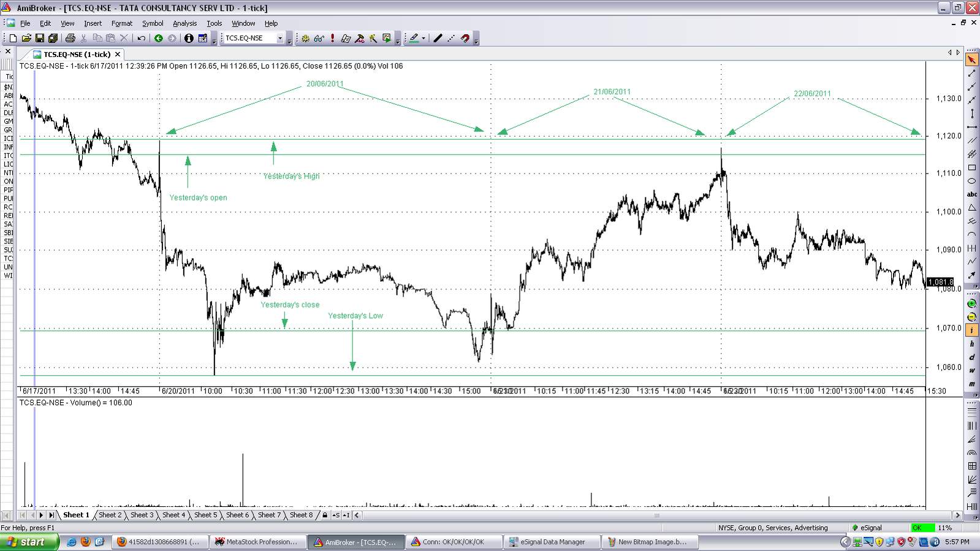Screen dimensions: 980x551
Task: Select the ellipse drawing tool
Action: point(972,181)
